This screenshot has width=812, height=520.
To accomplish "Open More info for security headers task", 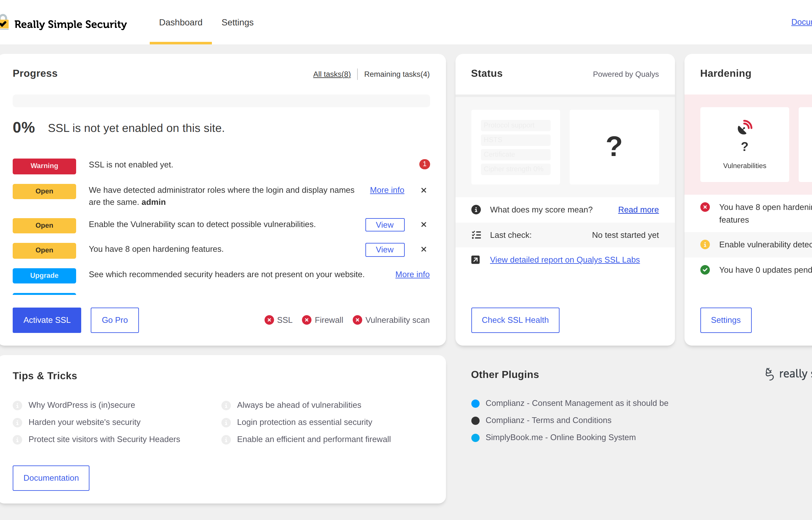I will [412, 274].
